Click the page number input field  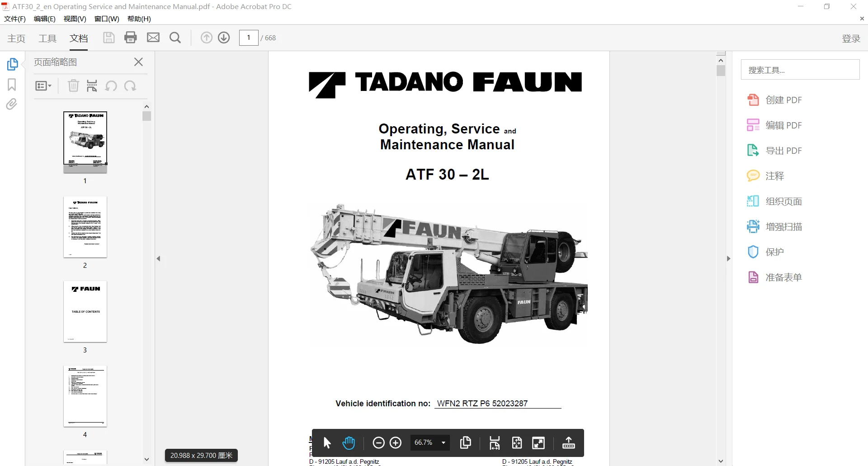(x=249, y=38)
